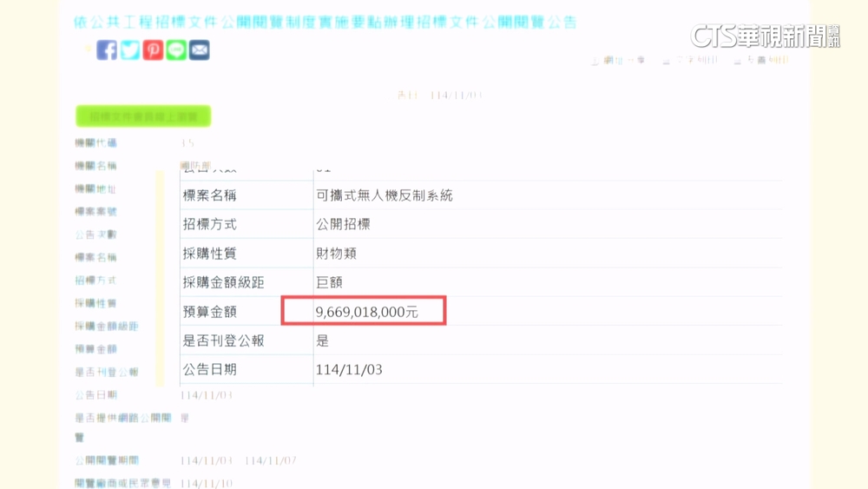Share the page via Facebook icon

[106, 50]
